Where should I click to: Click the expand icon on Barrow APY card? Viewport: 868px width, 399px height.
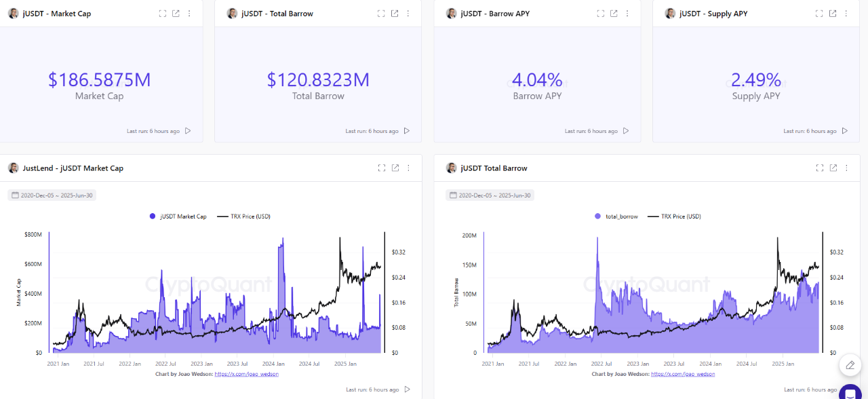pyautogui.click(x=600, y=12)
